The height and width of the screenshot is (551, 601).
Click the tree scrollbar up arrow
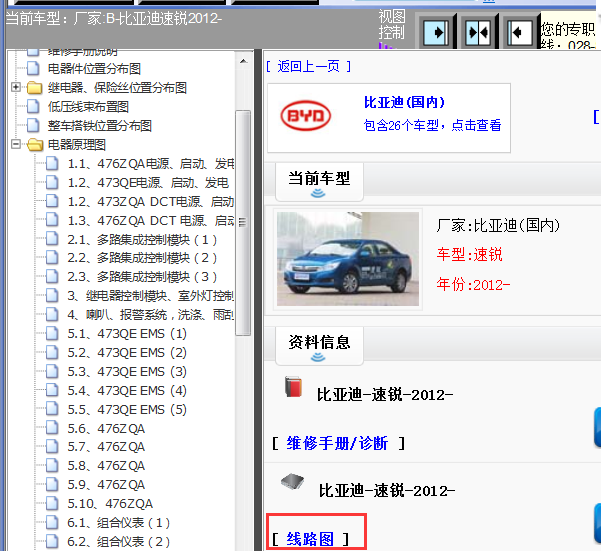[243, 61]
